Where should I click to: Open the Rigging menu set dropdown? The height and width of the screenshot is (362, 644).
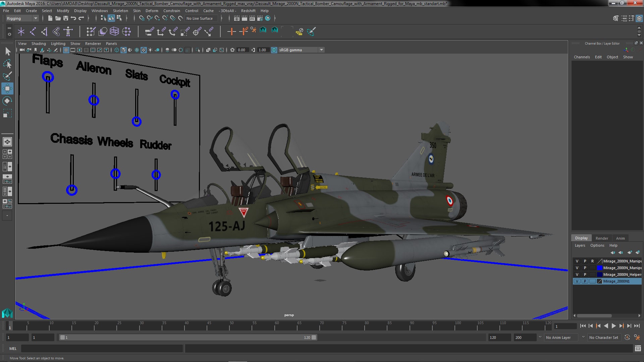[22, 18]
